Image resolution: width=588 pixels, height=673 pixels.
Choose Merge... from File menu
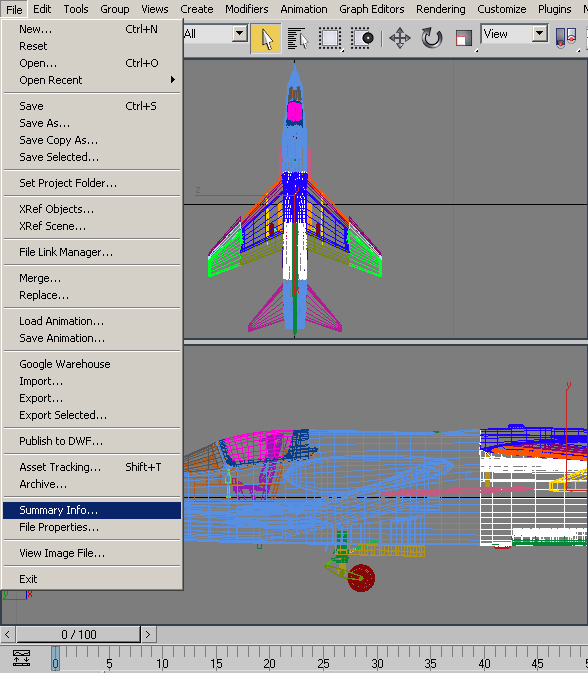(x=92, y=278)
